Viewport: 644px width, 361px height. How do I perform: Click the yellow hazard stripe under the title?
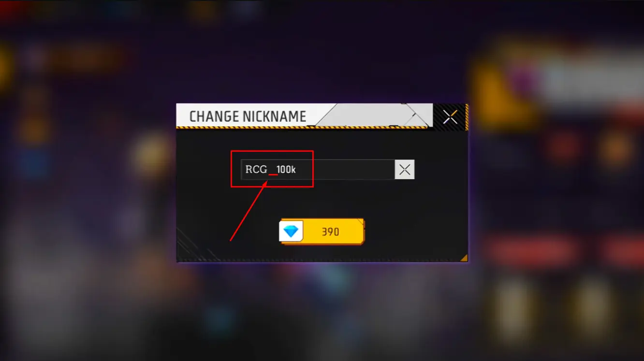tap(302, 127)
